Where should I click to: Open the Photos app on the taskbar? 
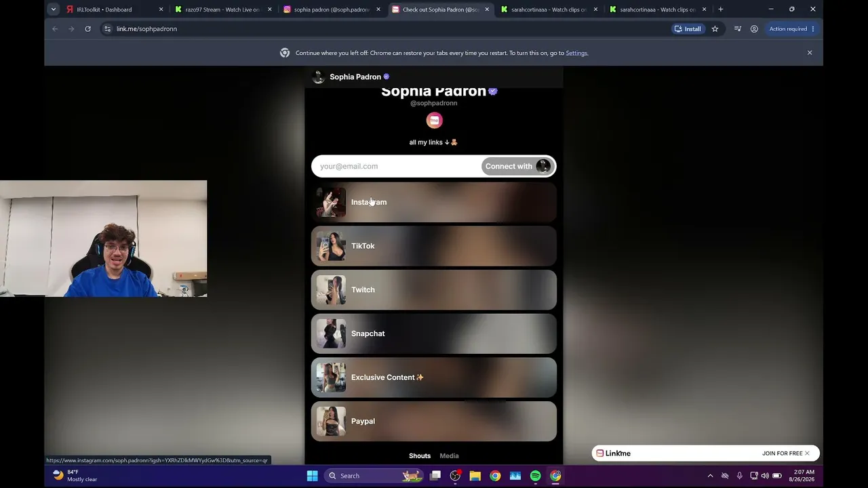(515, 476)
